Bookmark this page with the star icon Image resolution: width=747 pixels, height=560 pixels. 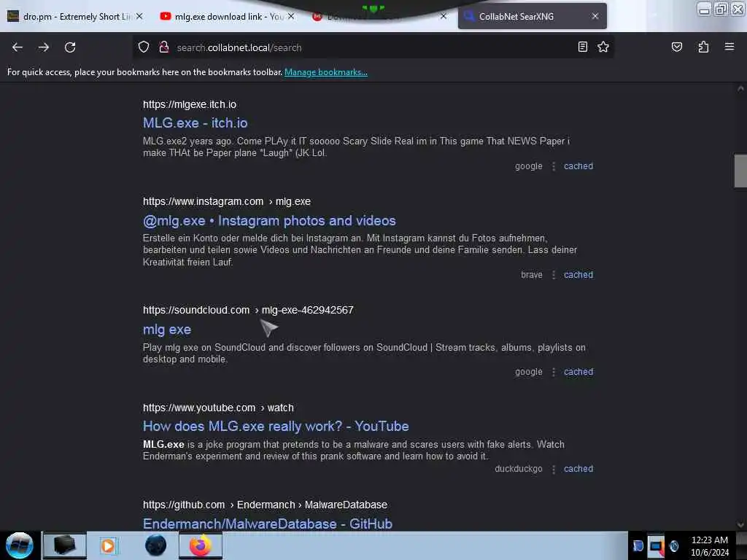[603, 47]
